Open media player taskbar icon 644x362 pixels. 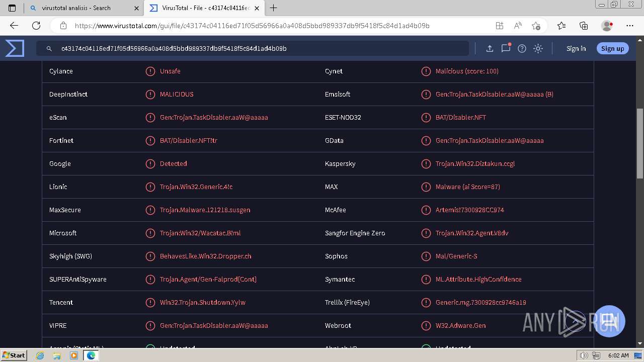coord(74,355)
